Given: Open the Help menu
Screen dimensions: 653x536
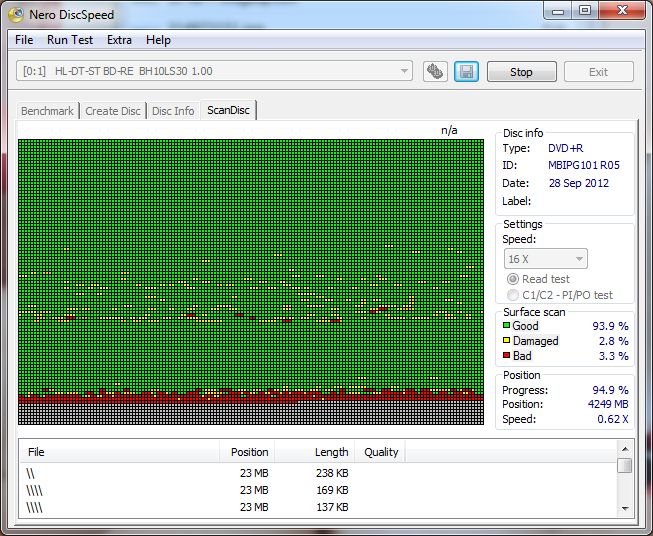Looking at the screenshot, I should (x=158, y=40).
